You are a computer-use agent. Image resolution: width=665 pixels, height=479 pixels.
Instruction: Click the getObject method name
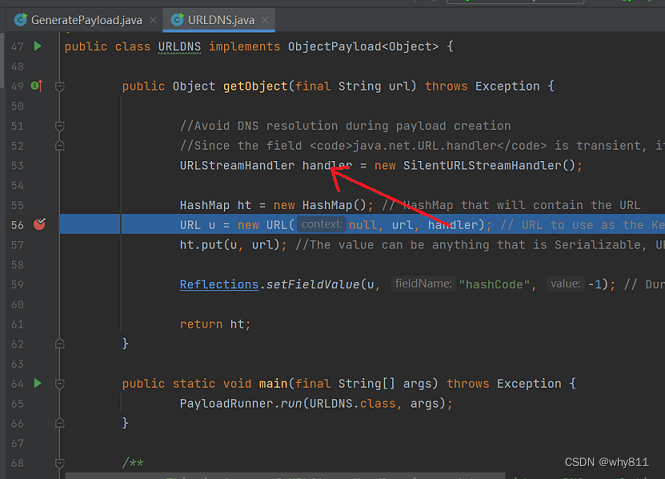(255, 86)
